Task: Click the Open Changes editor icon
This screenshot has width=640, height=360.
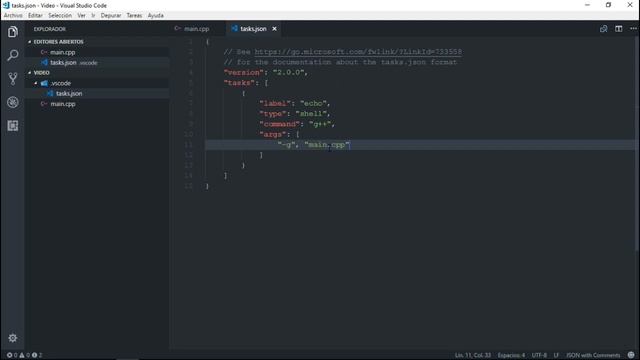Action: pos(603,29)
